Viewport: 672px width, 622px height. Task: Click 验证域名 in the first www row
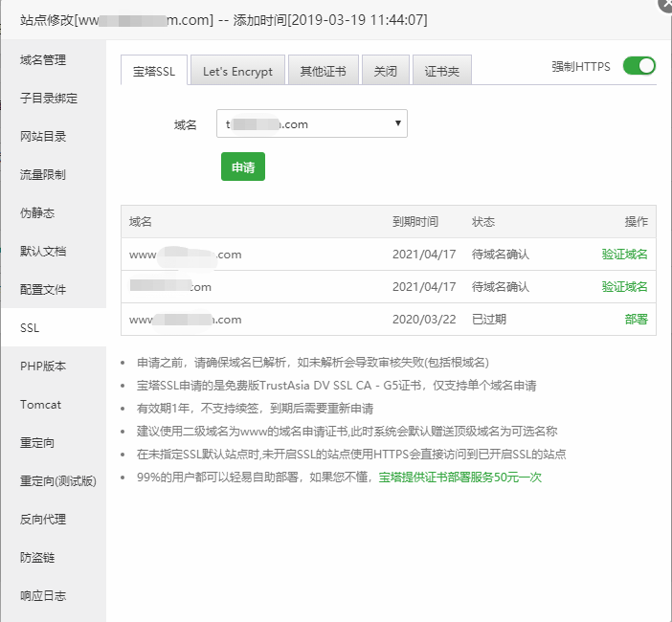point(624,254)
